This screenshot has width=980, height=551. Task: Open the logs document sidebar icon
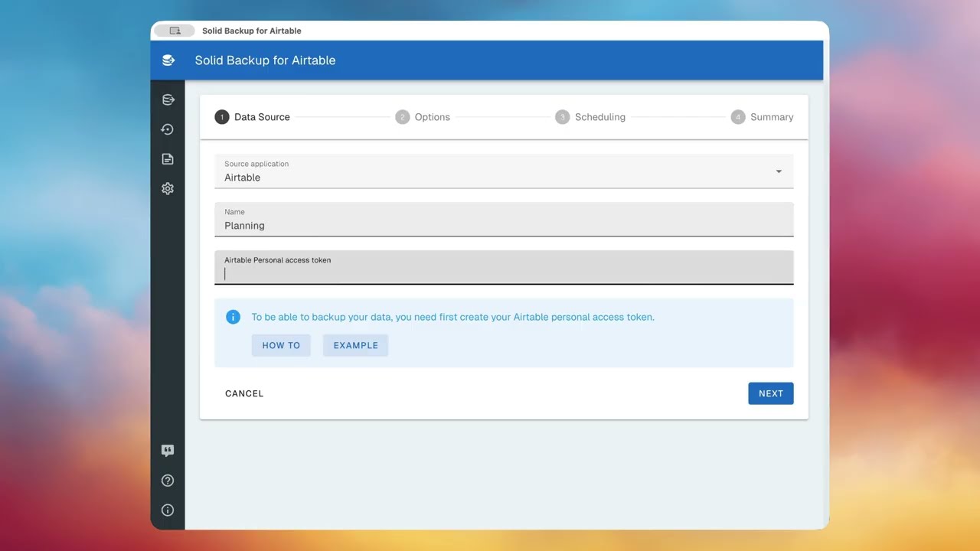(168, 159)
